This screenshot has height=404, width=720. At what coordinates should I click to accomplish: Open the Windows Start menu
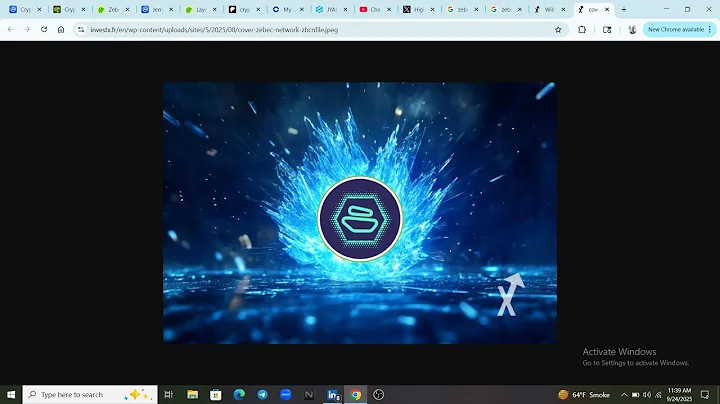click(11, 394)
